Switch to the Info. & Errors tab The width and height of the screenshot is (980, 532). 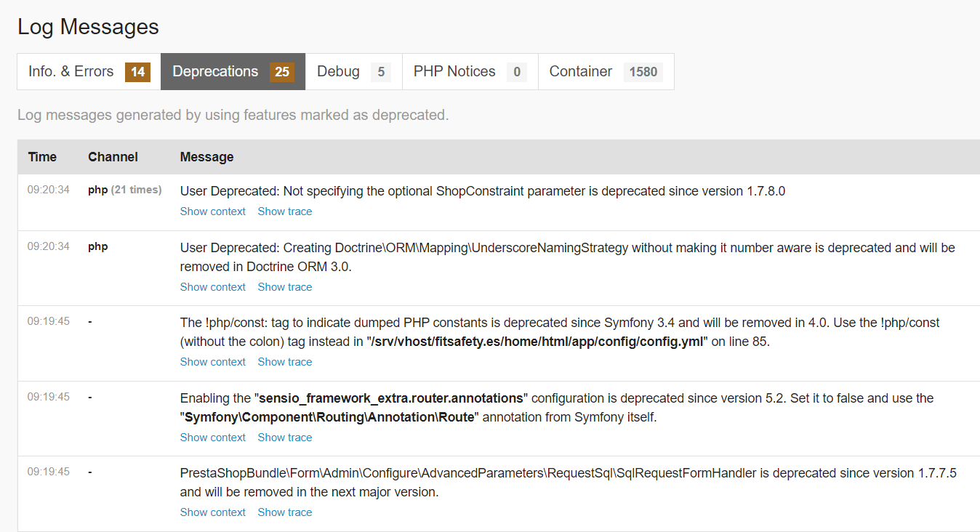click(x=88, y=71)
